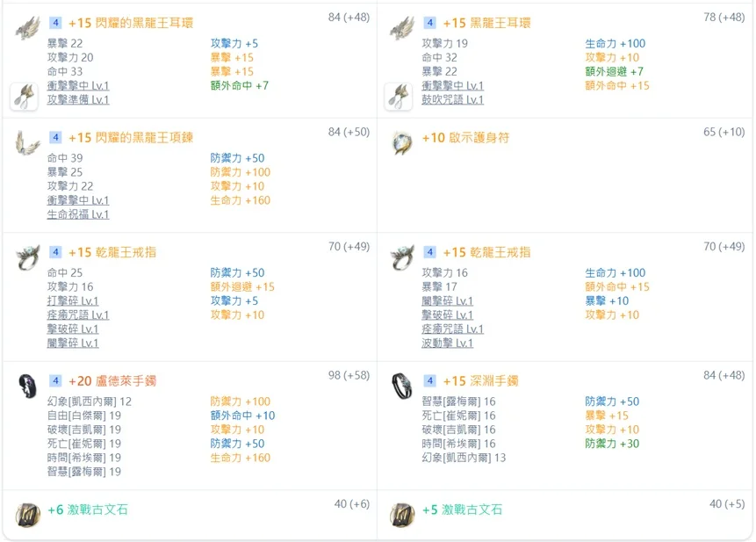756x542 pixels.
Task: Click the +20 盧德萊手鐲 item title
Action: coord(112,381)
